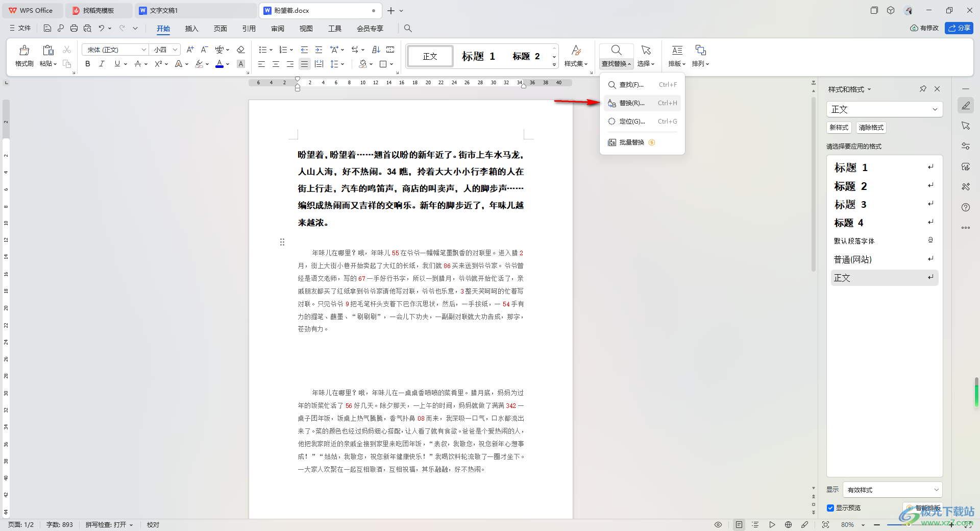Screen dimensions: 980x531
Task: Click the web layout globe icon in status bar
Action: tap(788, 525)
